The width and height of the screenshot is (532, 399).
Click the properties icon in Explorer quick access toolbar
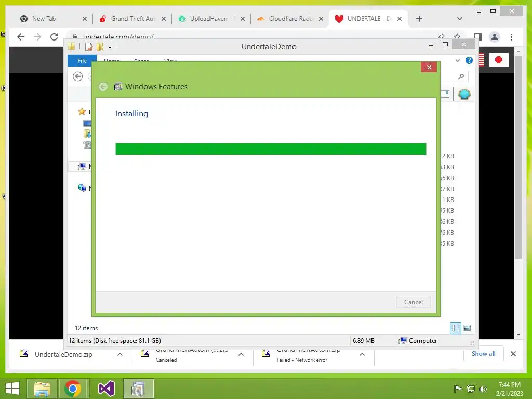pos(88,47)
